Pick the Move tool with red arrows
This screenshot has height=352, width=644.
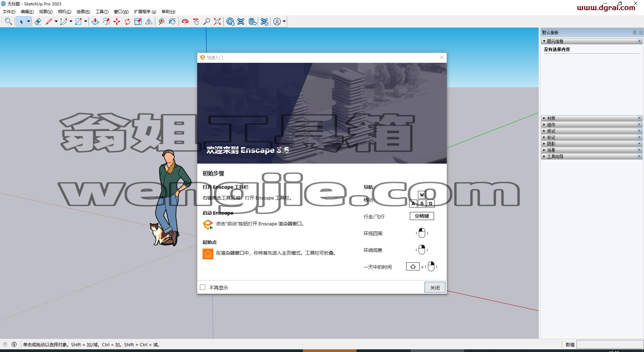(117, 21)
